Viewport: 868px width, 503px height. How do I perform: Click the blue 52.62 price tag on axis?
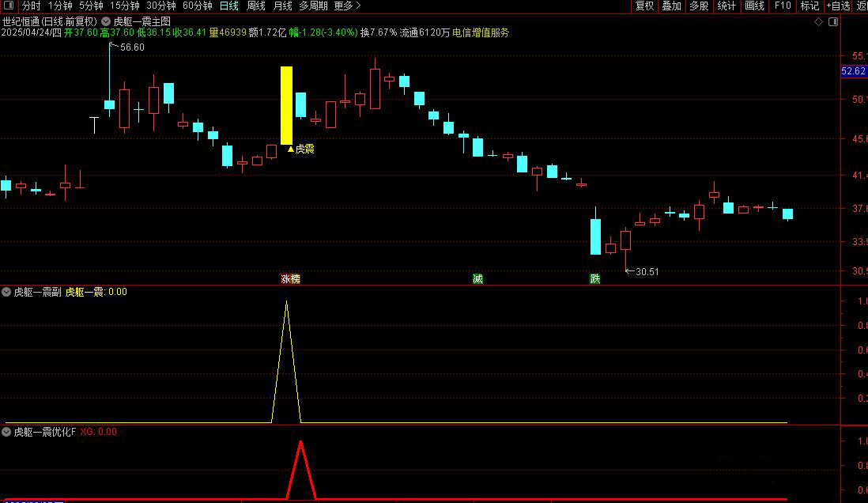pyautogui.click(x=853, y=71)
